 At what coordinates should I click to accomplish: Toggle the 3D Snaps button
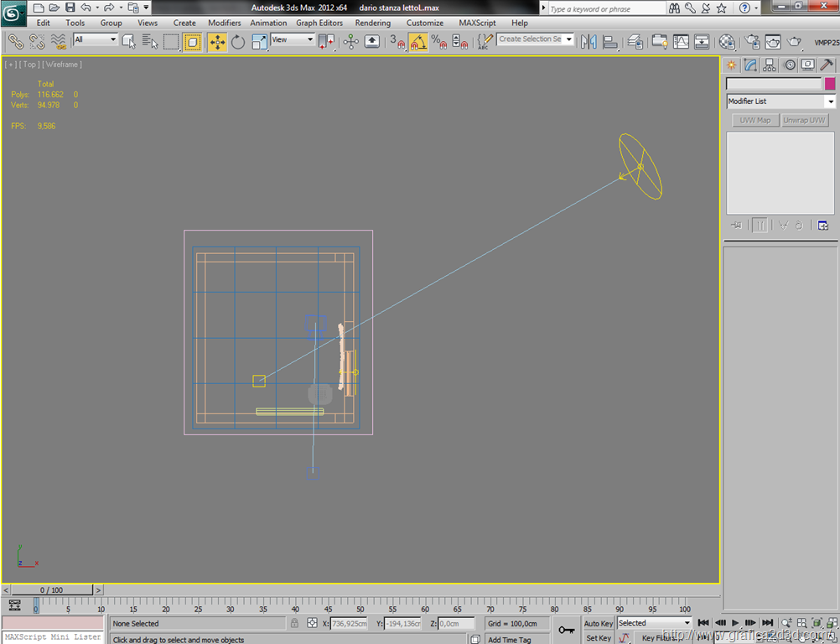[x=397, y=42]
